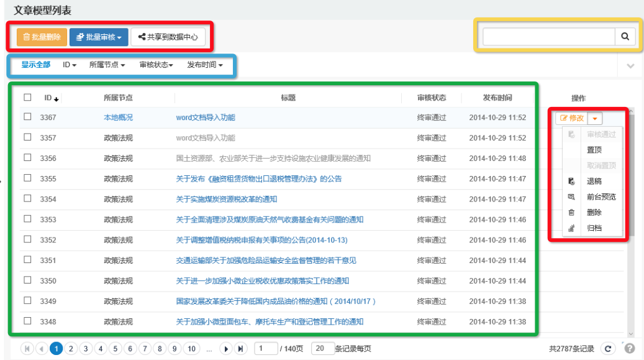Screen dimensions: 644x360
Task: Click the search text input field
Action: 548,37
